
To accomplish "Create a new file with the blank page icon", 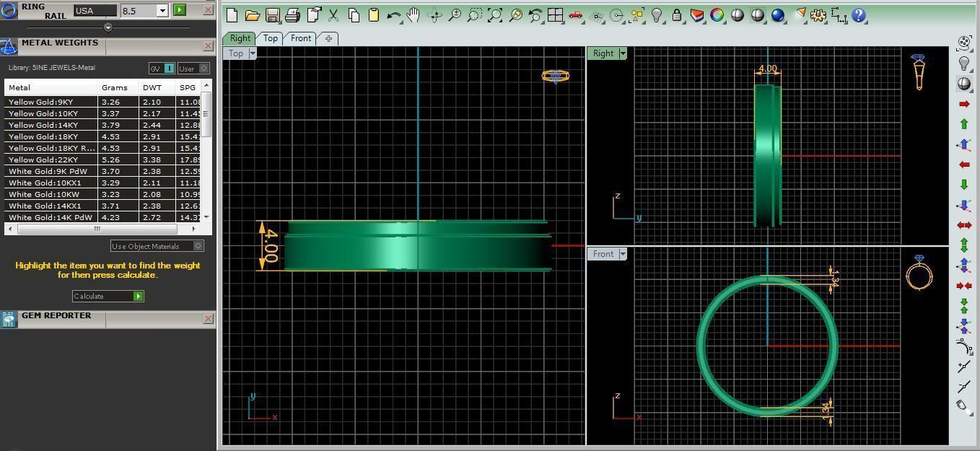I will pyautogui.click(x=232, y=14).
